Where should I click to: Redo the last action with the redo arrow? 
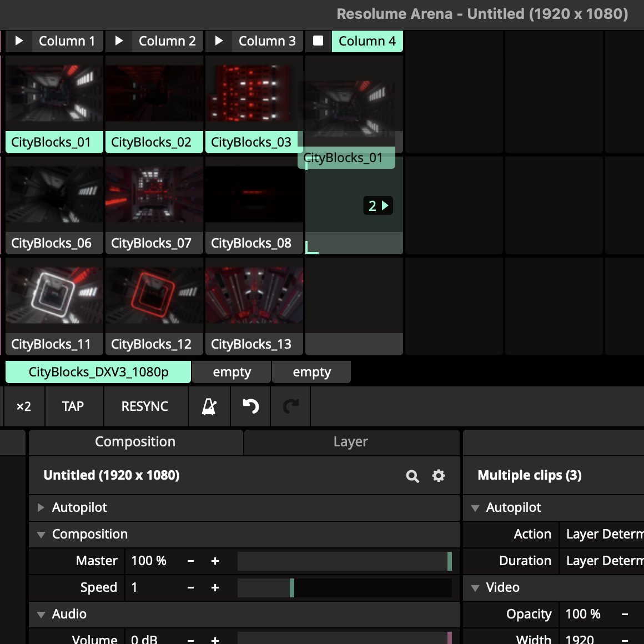[290, 406]
